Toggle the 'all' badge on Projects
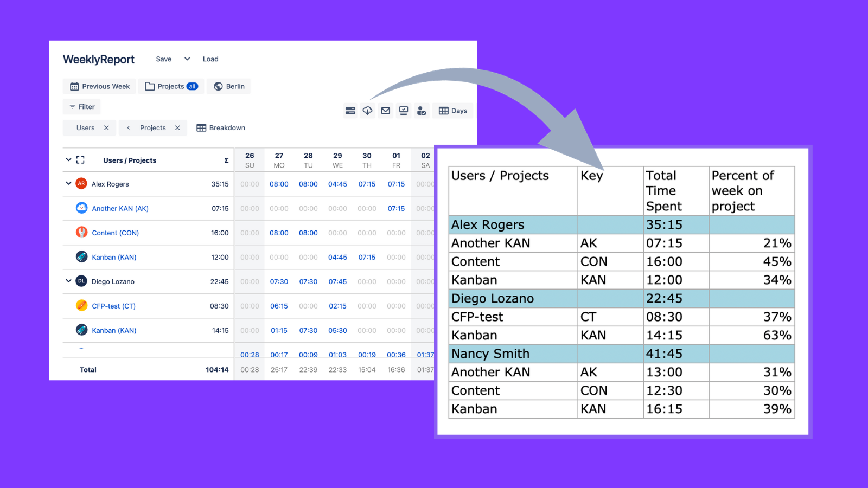Image resolution: width=868 pixels, height=488 pixels. (193, 86)
